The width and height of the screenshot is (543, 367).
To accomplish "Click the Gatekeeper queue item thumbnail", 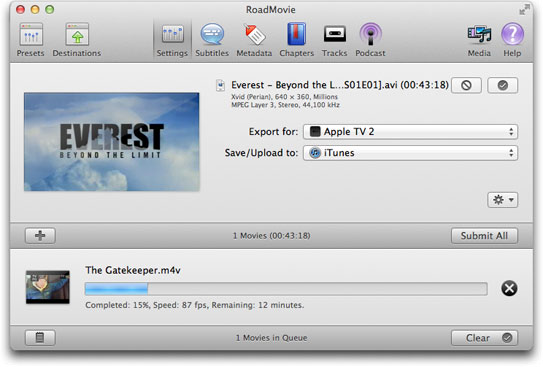I will click(48, 287).
